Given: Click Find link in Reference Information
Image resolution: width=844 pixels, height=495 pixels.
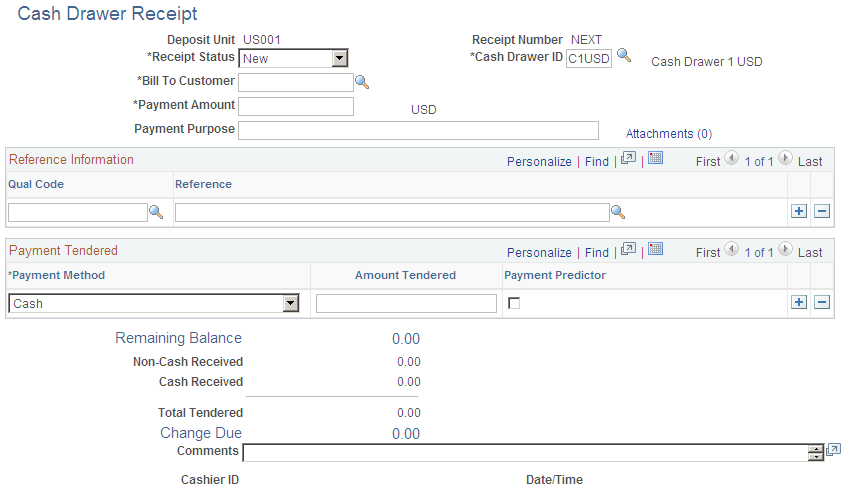Looking at the screenshot, I should (x=596, y=162).
